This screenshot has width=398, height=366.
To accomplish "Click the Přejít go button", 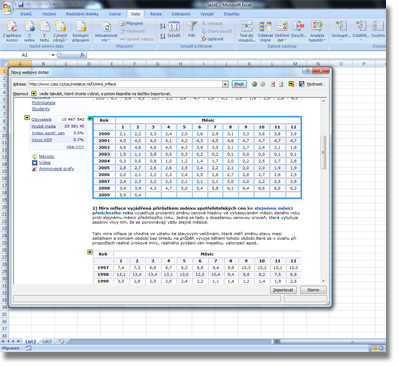I will pos(239,84).
